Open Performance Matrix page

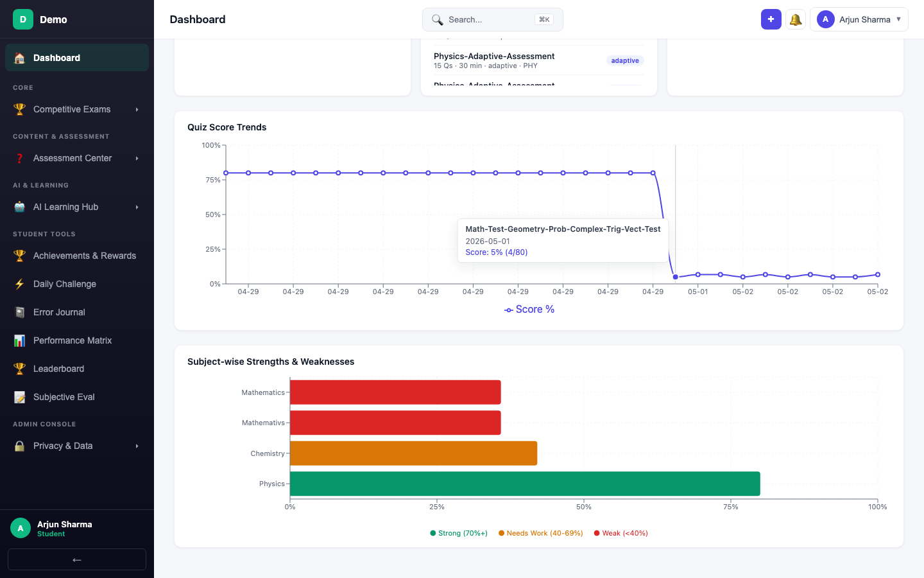[77, 340]
